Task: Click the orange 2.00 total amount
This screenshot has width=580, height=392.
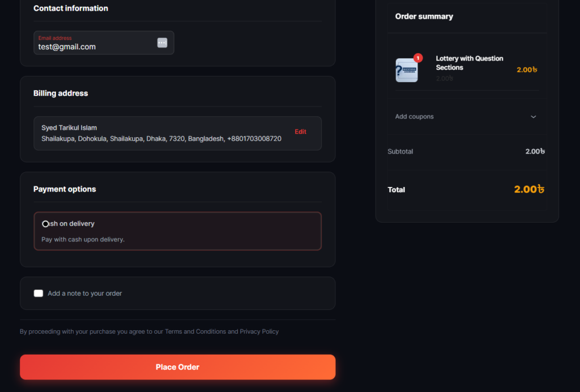Action: (529, 189)
